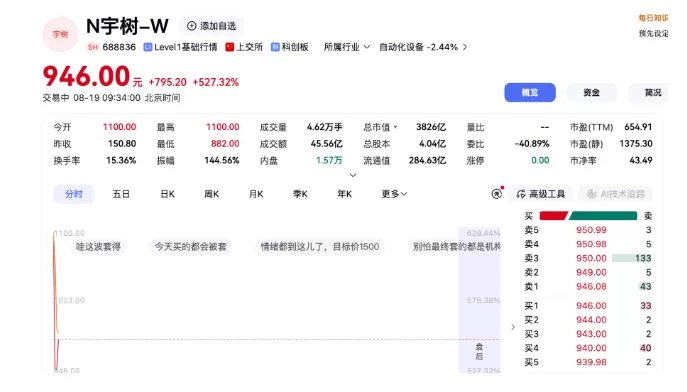Click the 预先设定 link
The width and height of the screenshot is (687, 392).
tap(653, 33)
